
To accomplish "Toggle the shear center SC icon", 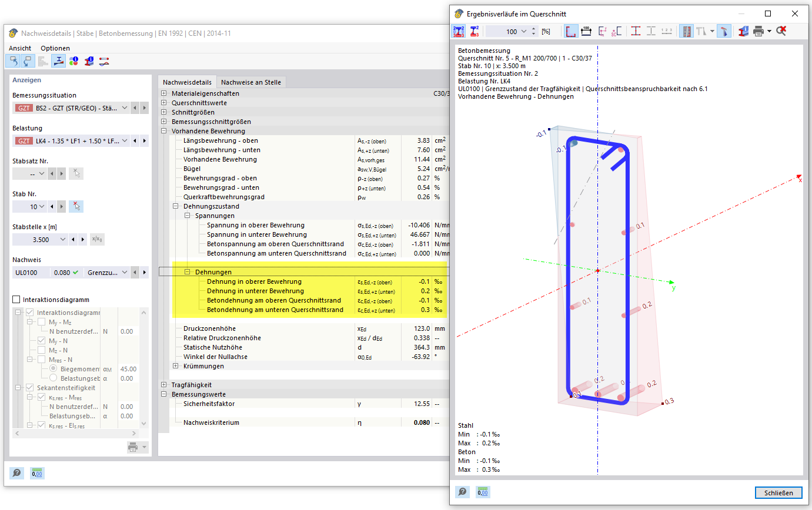I will [x=617, y=31].
